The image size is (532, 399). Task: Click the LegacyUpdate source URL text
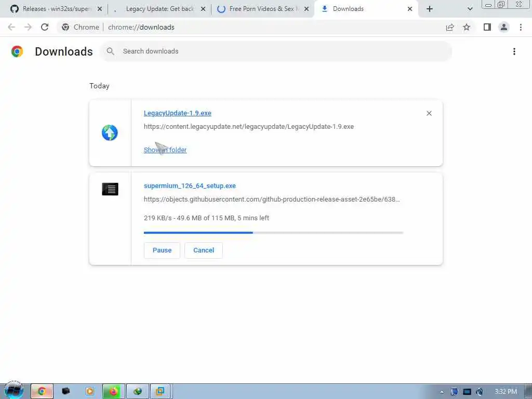[249, 127]
